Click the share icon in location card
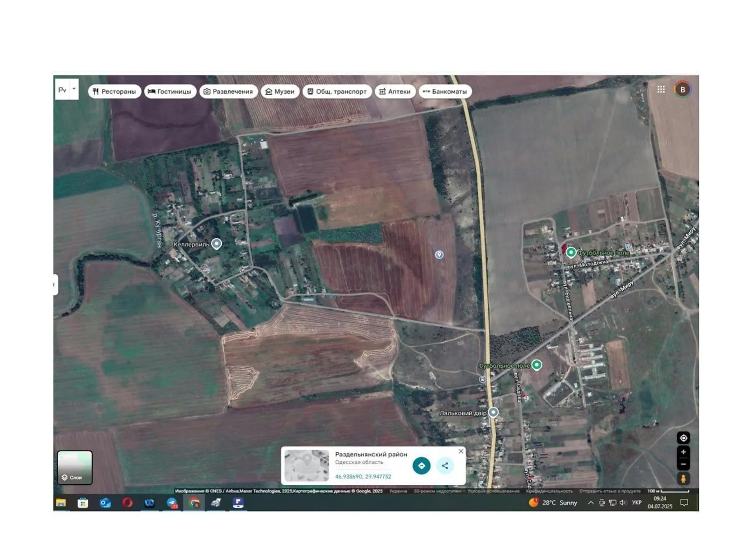 445,466
